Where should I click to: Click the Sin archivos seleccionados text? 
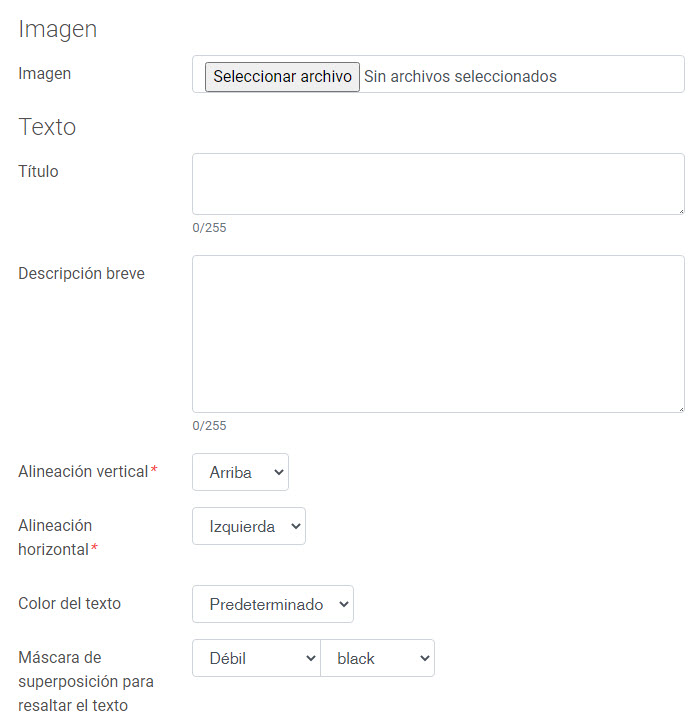click(460, 76)
